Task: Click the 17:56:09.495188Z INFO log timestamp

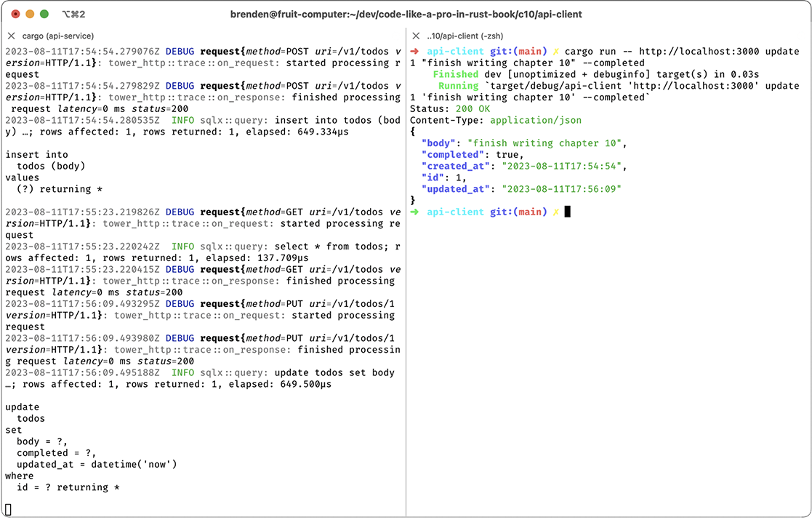Action: [x=83, y=372]
